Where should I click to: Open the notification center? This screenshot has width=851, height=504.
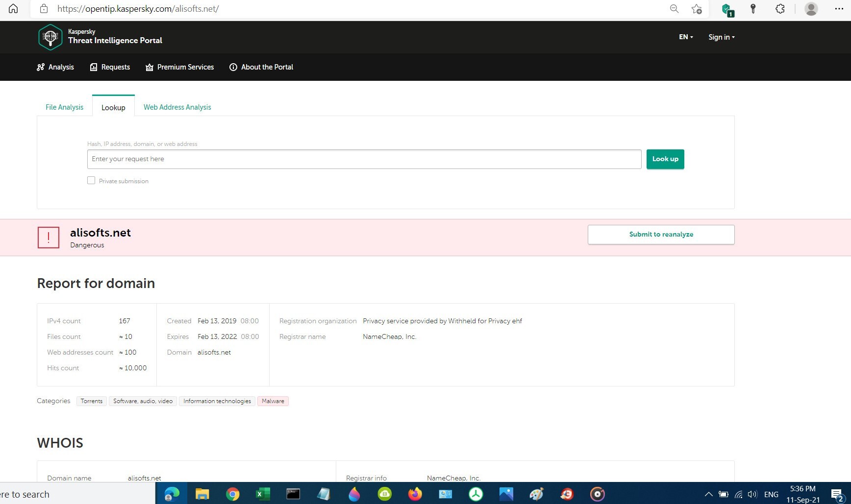coord(837,495)
